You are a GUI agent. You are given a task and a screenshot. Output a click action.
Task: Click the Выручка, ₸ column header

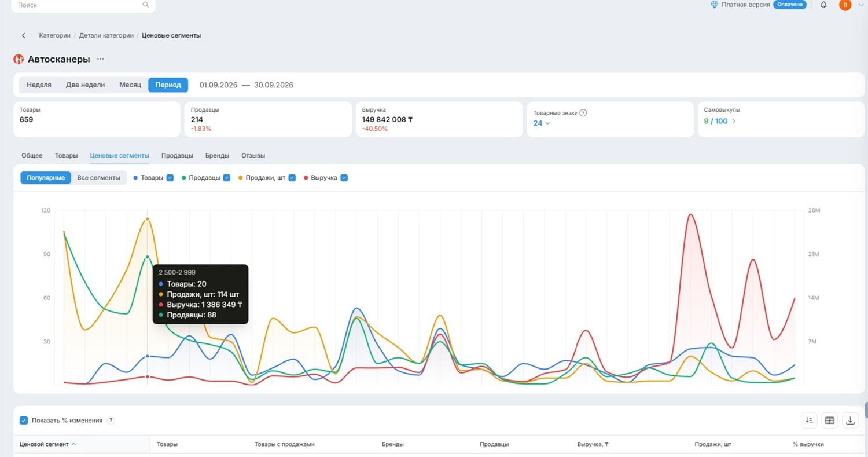click(593, 444)
